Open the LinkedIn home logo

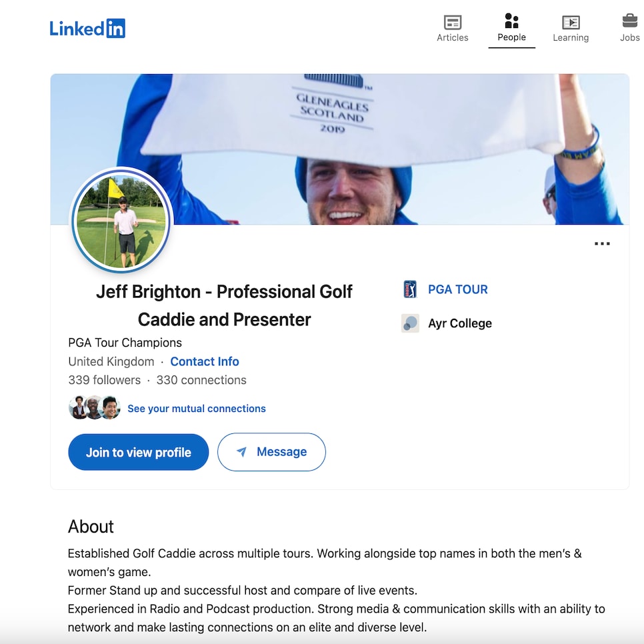pos(87,29)
